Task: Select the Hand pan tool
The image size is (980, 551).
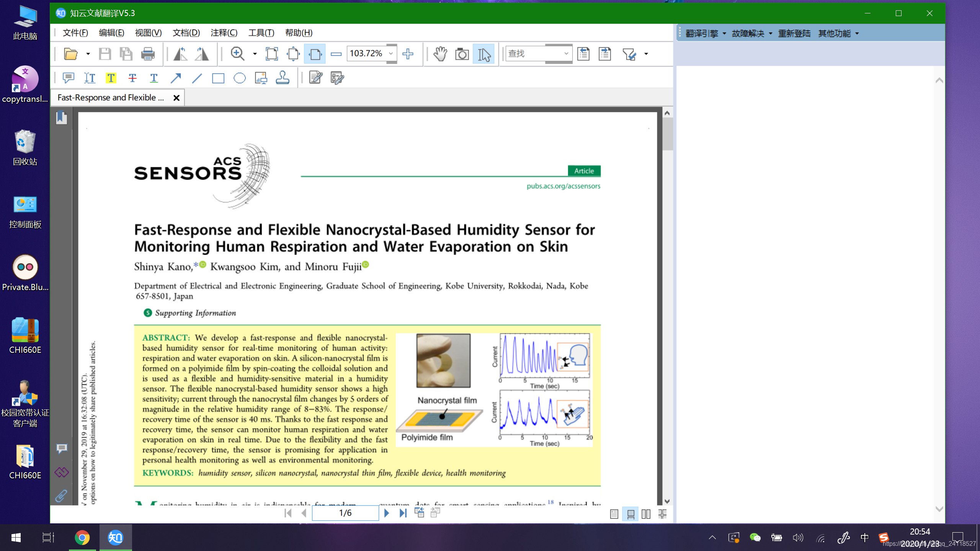Action: (440, 54)
